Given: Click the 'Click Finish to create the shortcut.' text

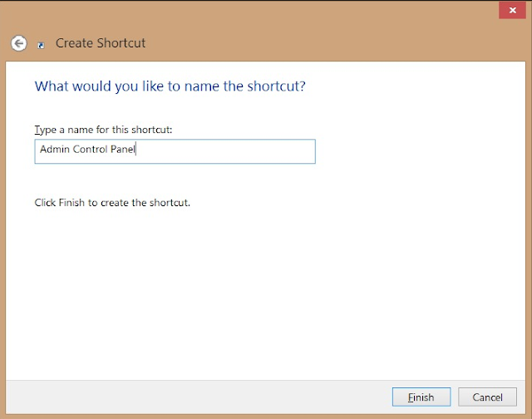Looking at the screenshot, I should 112,203.
